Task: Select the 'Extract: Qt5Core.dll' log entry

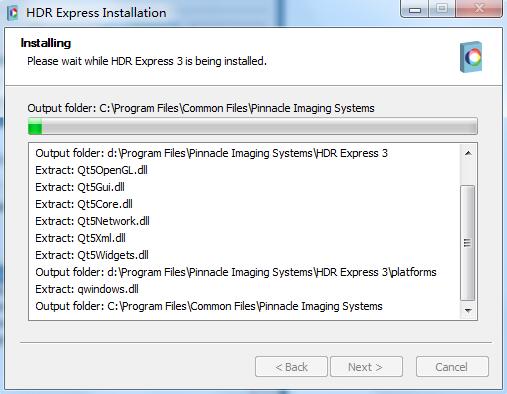Action: pos(84,204)
